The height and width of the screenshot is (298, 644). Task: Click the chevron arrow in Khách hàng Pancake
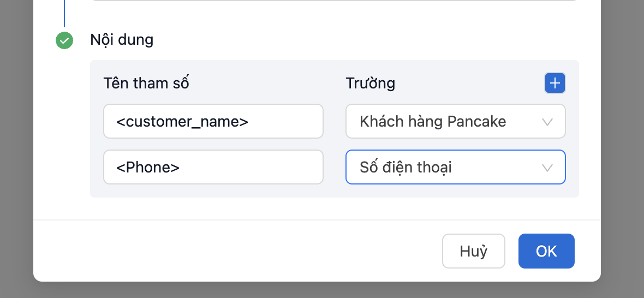pyautogui.click(x=547, y=122)
